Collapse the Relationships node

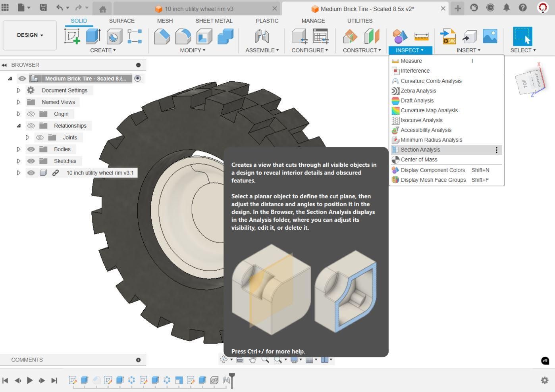(18, 126)
